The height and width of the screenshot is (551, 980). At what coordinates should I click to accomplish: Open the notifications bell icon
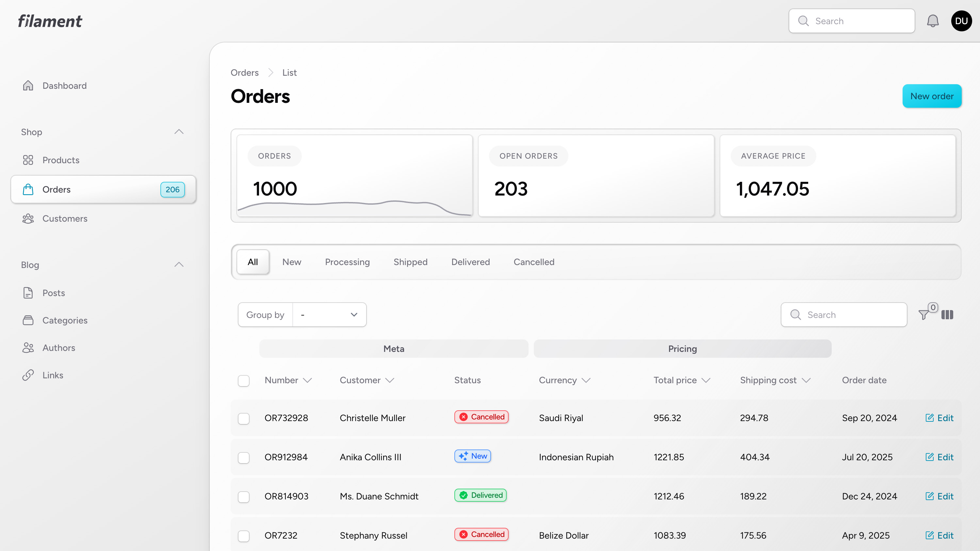pos(932,21)
